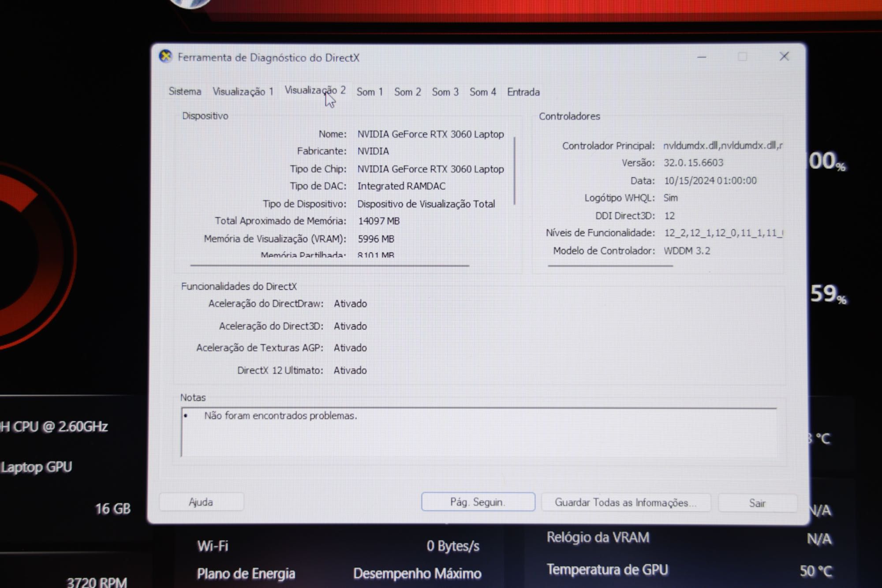Image resolution: width=882 pixels, height=588 pixels.
Task: Click the Controlador Principal nvldumdx.dll value
Action: point(723,145)
